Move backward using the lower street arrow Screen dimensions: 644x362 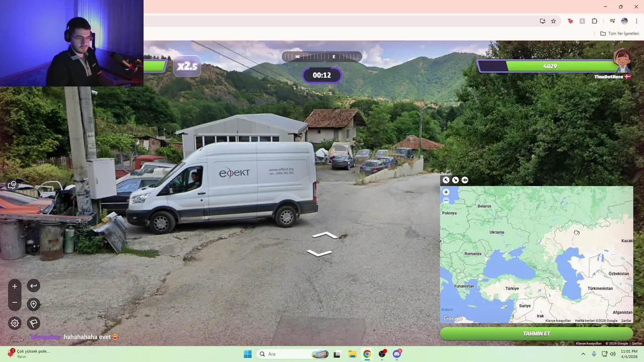pos(319,253)
